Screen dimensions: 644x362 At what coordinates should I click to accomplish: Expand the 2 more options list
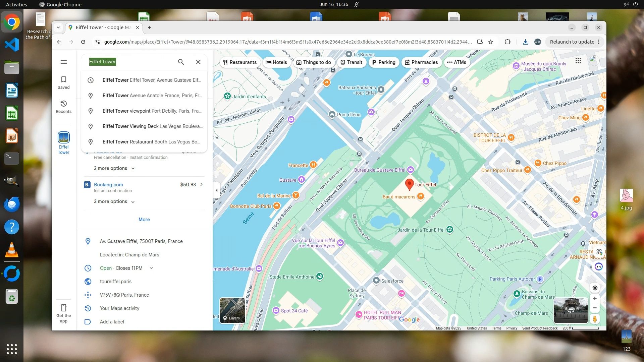pos(114,168)
